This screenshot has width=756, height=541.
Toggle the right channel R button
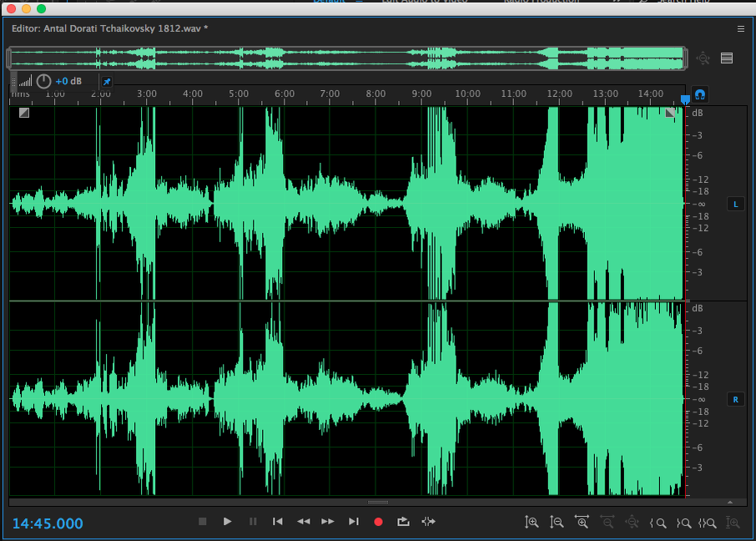pos(736,400)
